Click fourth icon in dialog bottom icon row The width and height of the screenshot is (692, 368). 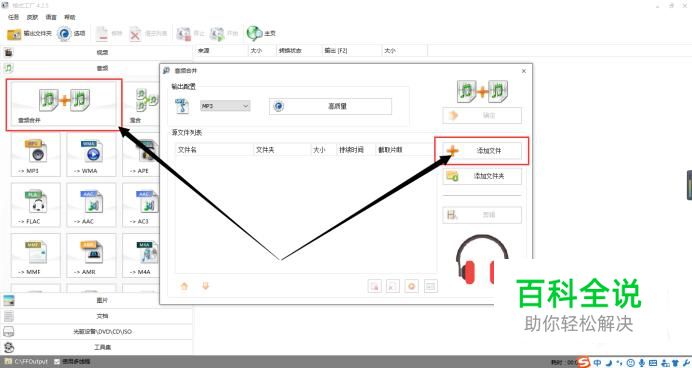tap(431, 286)
